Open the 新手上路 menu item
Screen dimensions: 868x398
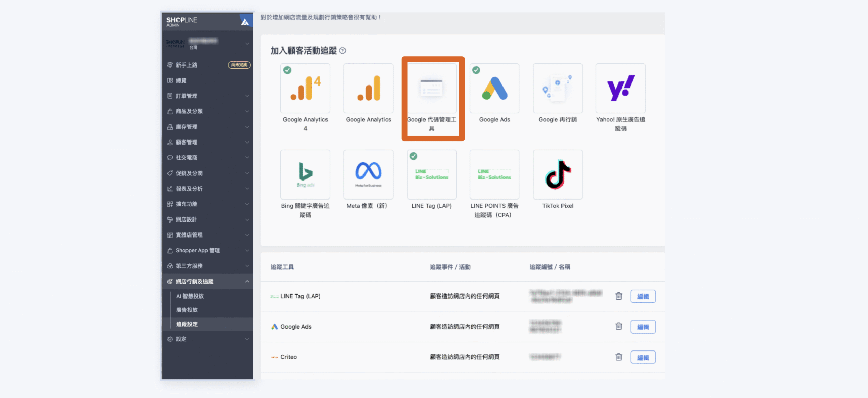coord(207,65)
